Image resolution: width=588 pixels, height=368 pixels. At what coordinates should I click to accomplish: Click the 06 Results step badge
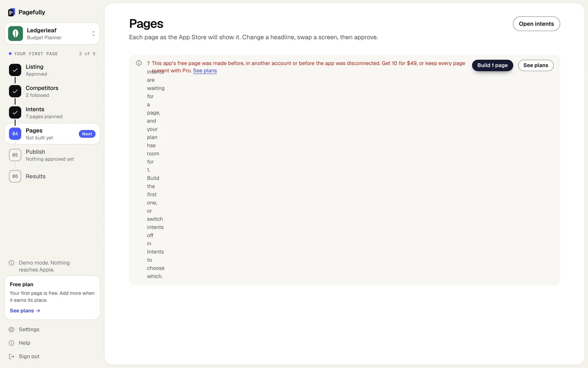click(x=15, y=176)
